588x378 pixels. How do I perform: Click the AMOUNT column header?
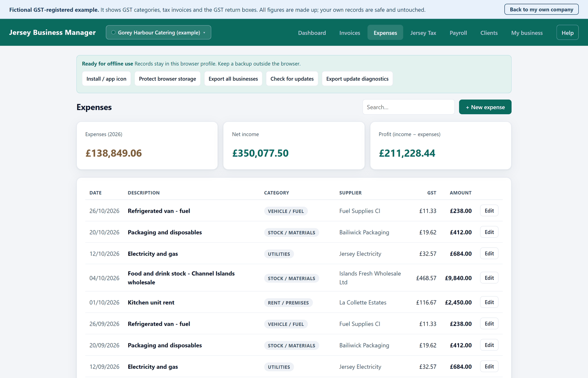(460, 193)
